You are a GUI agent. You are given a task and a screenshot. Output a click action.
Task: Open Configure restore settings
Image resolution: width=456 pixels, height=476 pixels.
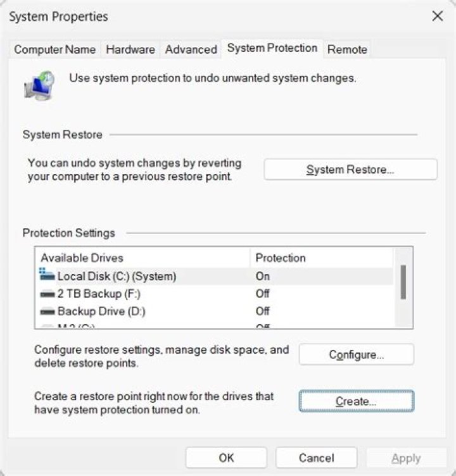(x=356, y=354)
